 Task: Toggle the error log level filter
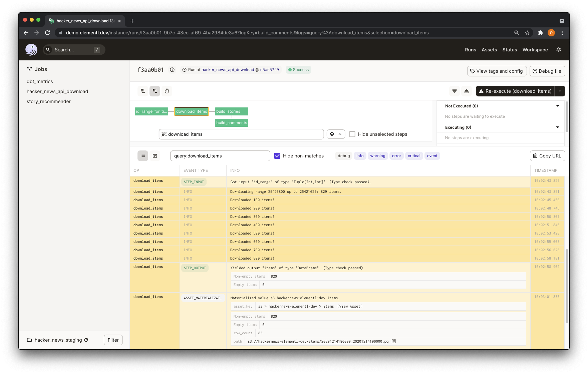pyautogui.click(x=396, y=156)
